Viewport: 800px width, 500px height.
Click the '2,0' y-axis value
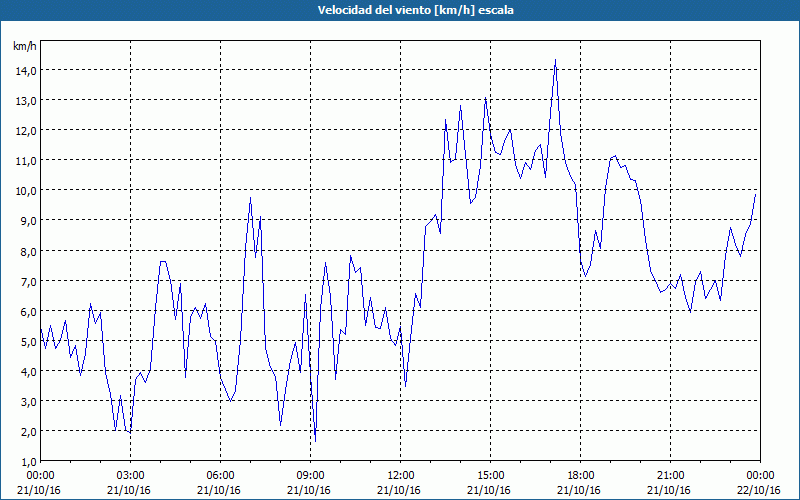[28, 432]
